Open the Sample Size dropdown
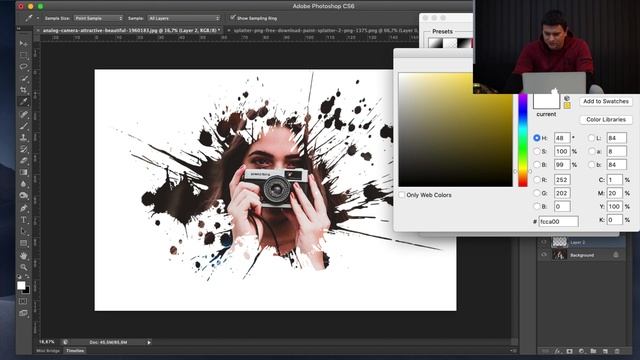The image size is (640, 360). pos(98,18)
